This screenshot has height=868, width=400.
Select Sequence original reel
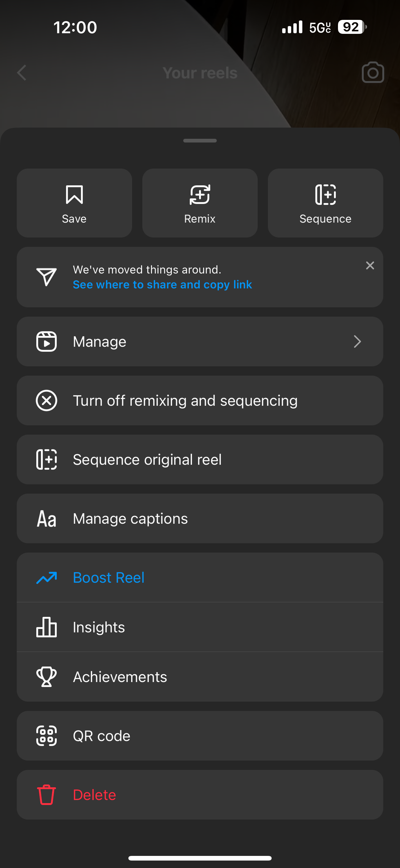[x=147, y=459]
